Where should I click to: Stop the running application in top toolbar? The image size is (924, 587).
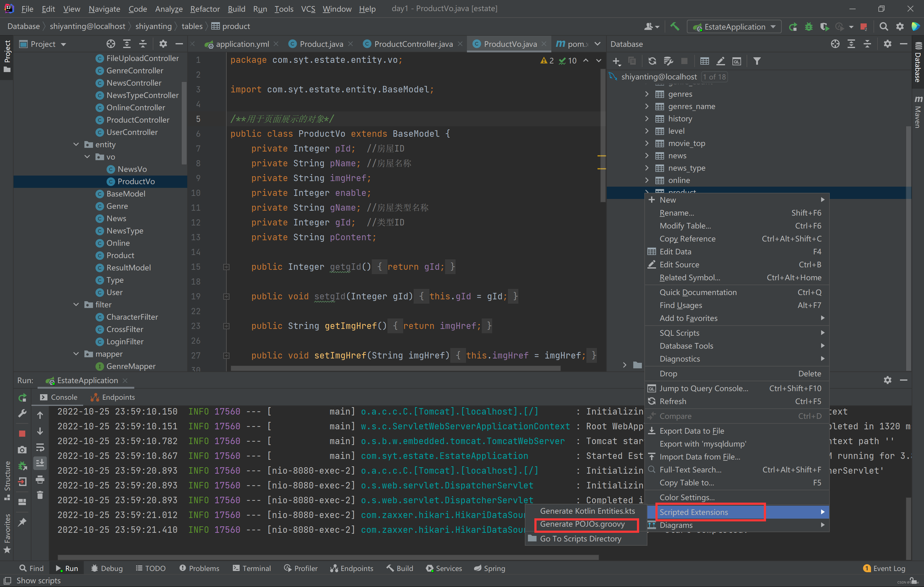863,27
